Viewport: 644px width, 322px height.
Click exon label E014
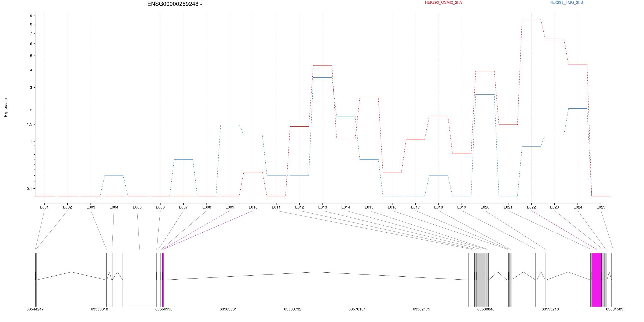(346, 207)
